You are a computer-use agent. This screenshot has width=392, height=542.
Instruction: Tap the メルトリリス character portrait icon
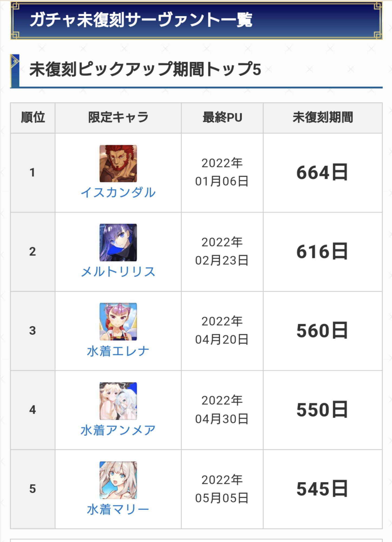click(x=118, y=243)
